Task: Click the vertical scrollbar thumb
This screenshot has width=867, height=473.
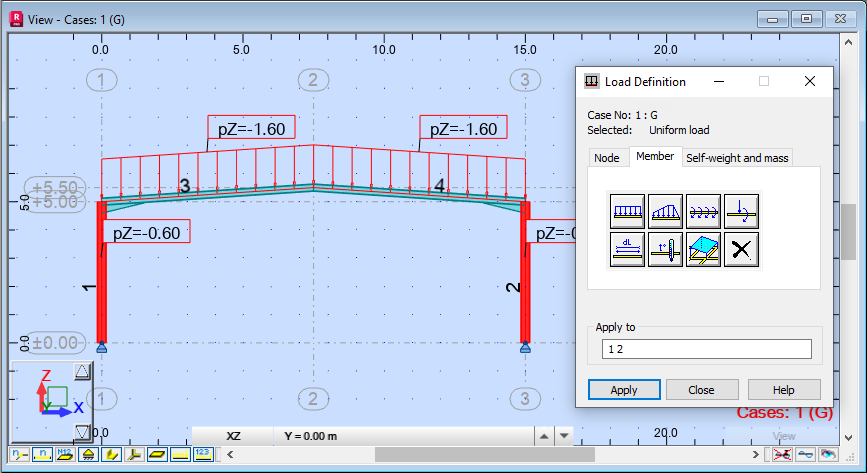Action: (848, 232)
